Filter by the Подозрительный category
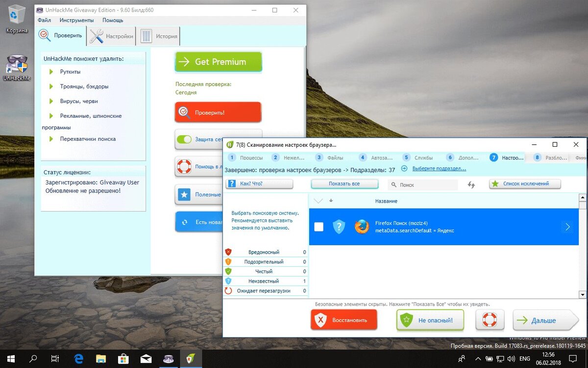Image resolution: width=588 pixels, height=368 pixels. click(266, 262)
